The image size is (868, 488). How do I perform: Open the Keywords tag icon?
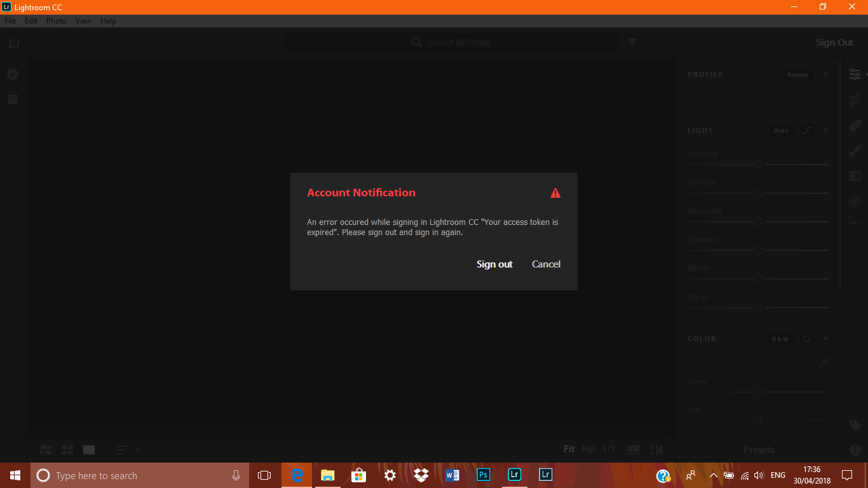[x=855, y=425]
